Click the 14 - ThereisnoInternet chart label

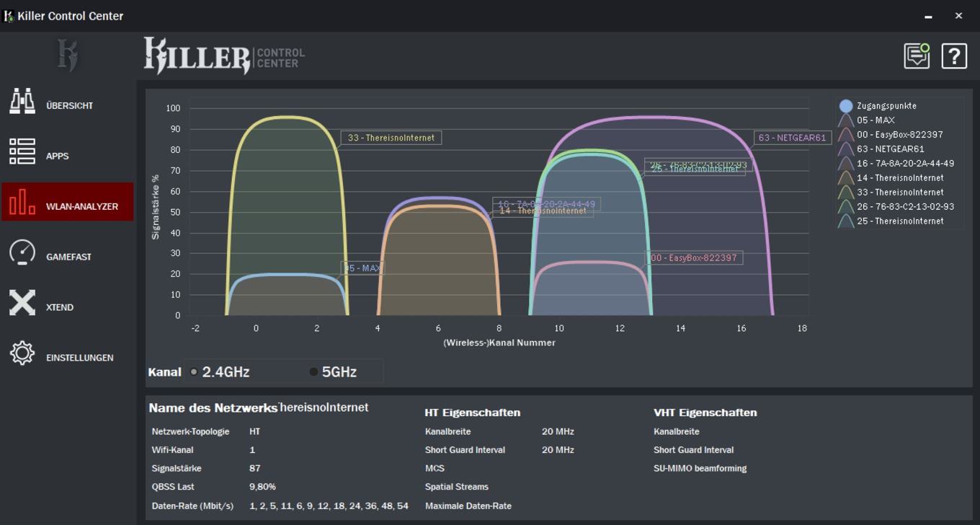coord(543,211)
